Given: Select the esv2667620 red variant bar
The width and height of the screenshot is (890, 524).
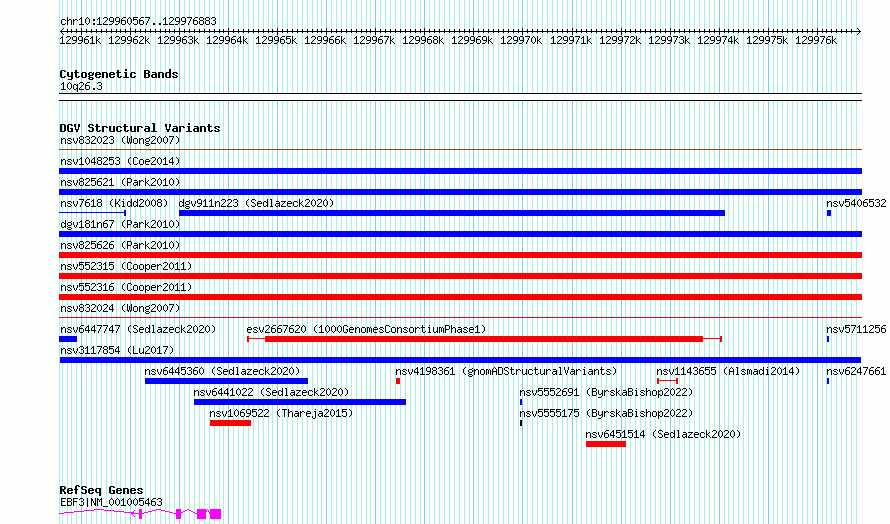Looking at the screenshot, I should pyautogui.click(x=484, y=339).
